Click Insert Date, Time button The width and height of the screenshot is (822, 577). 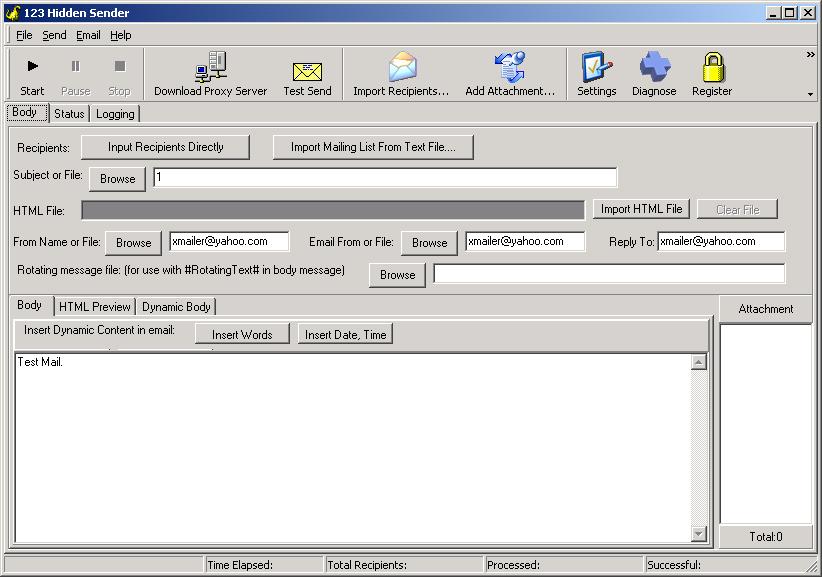click(x=345, y=334)
